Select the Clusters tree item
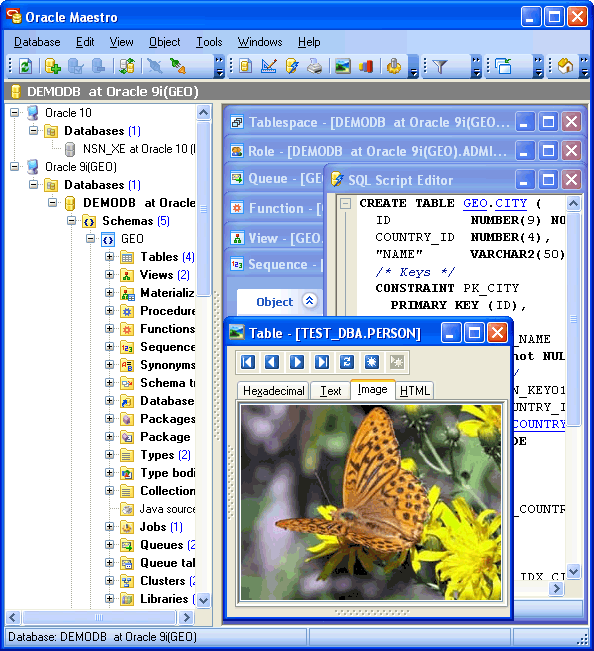594x651 pixels. coord(163,581)
